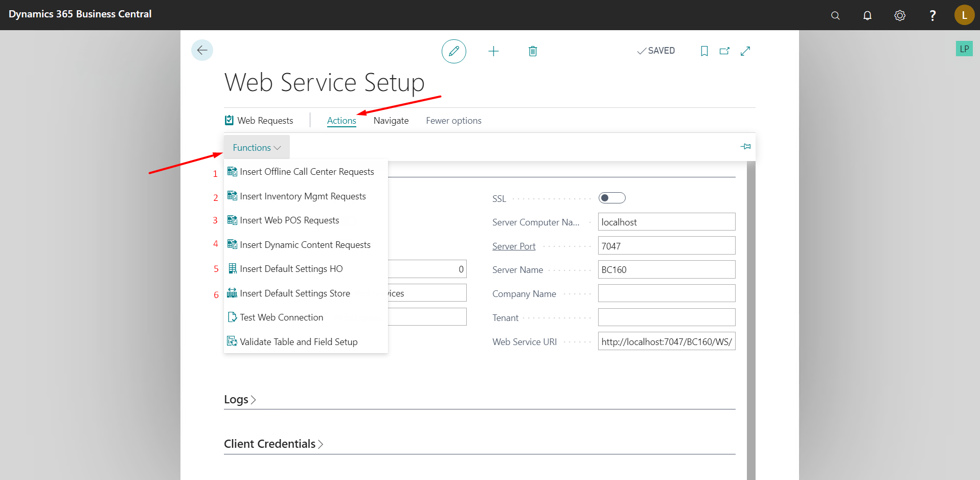The image size is (980, 480).
Task: Click numeric field showing 0
Action: 427,269
